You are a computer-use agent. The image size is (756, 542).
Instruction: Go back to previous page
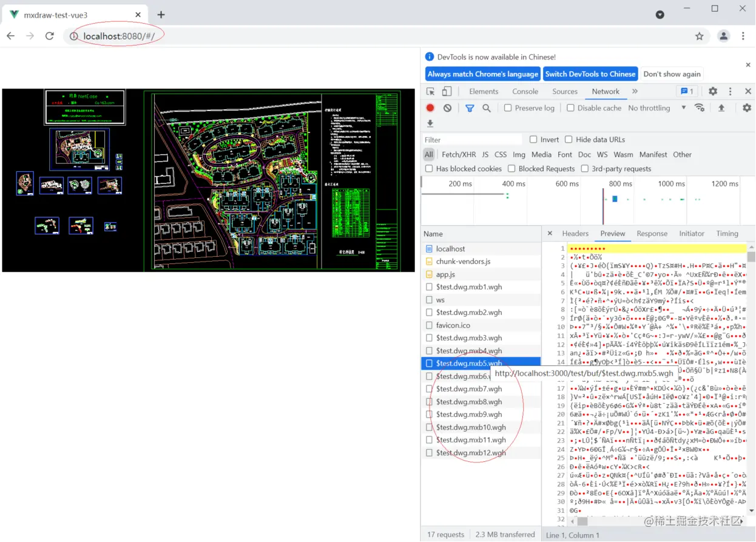(x=11, y=36)
